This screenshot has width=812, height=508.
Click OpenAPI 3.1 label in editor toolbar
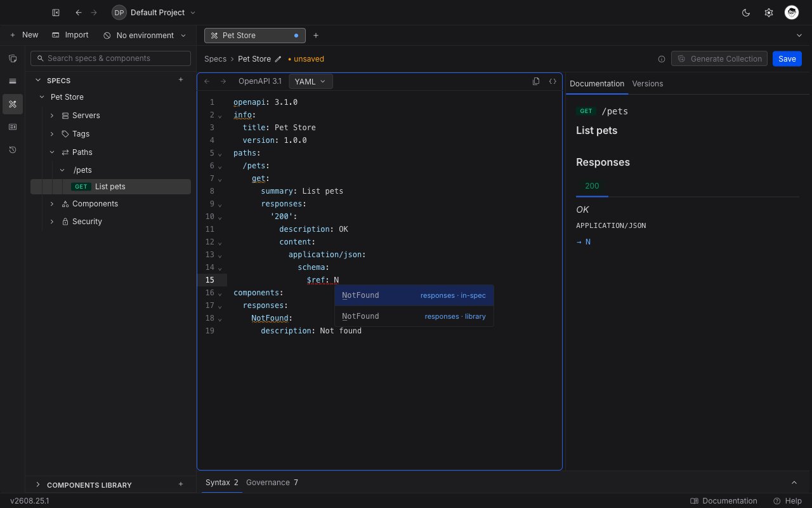coord(260,81)
